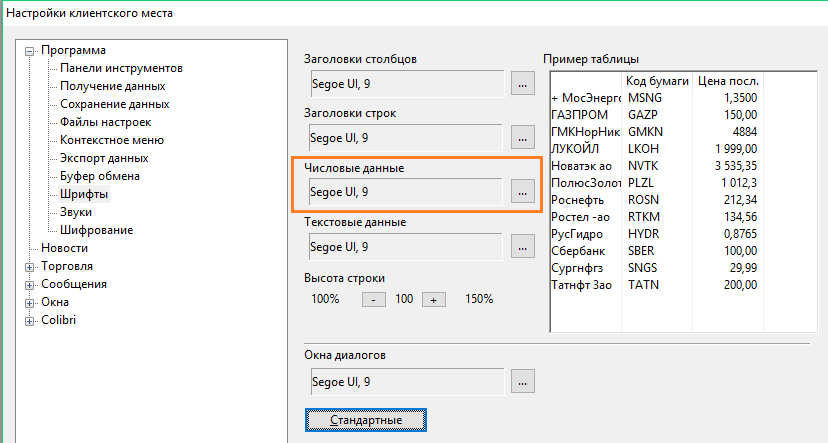The width and height of the screenshot is (828, 443).
Task: Open font picker for Заголовки строк
Action: 523,138
